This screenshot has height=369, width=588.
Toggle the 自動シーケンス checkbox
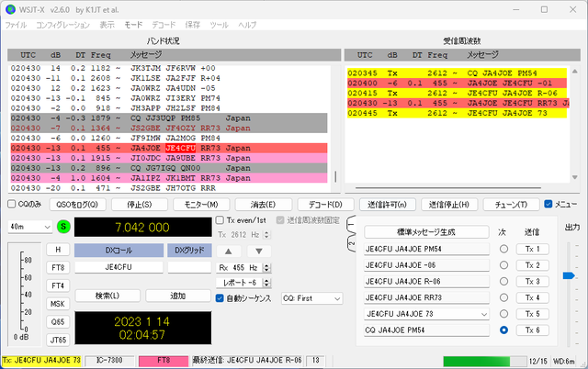(x=220, y=298)
